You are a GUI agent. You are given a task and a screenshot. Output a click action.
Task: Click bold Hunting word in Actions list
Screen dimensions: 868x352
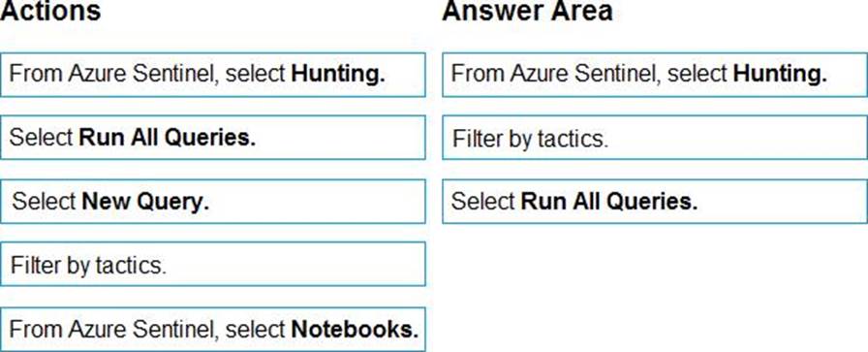point(338,74)
